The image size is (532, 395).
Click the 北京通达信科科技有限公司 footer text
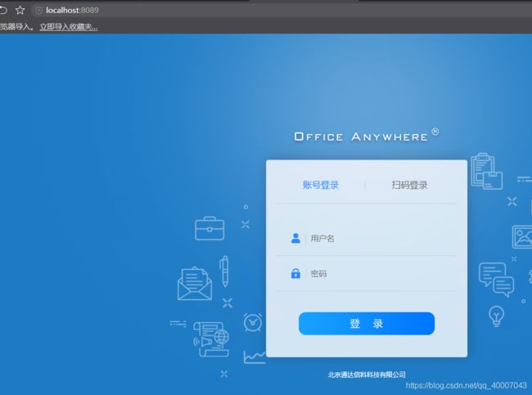367,375
